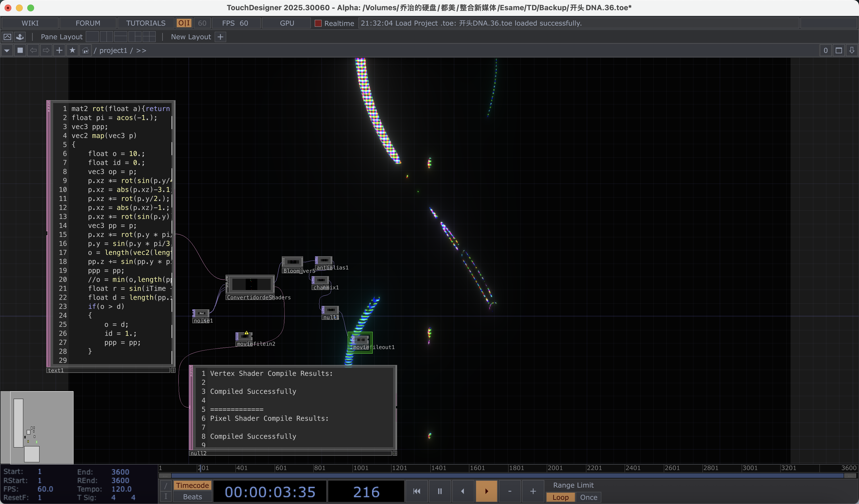Step back one frame with minus

(510, 491)
